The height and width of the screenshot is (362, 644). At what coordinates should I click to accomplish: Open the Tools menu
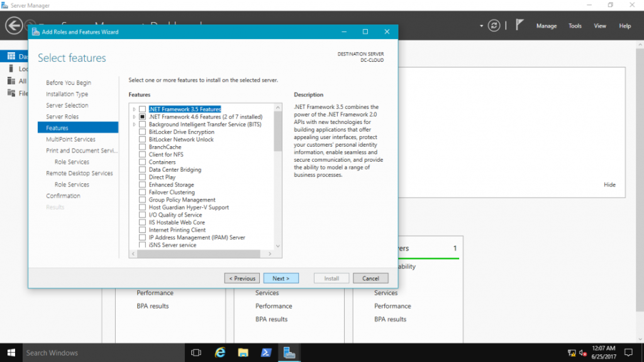click(x=575, y=26)
